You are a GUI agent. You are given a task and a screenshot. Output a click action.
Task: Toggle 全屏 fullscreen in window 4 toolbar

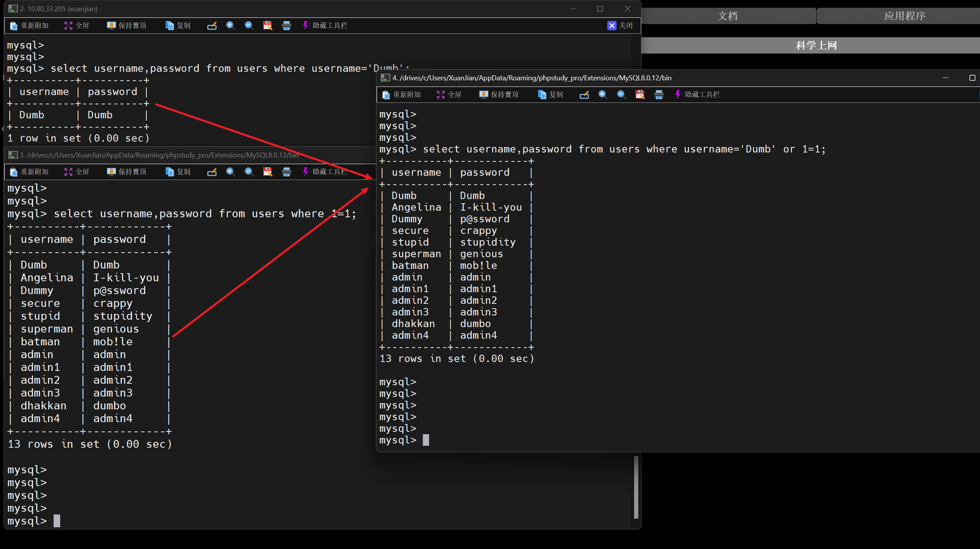[449, 95]
